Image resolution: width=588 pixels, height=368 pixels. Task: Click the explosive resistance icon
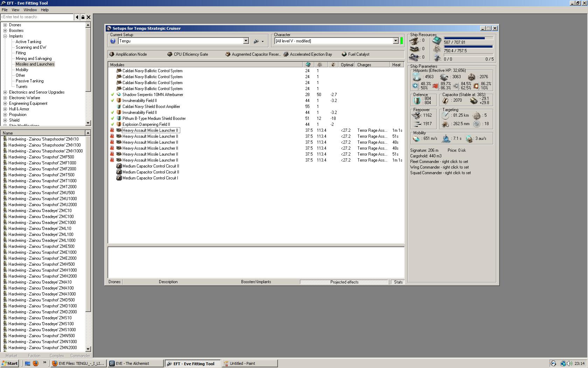(x=476, y=86)
